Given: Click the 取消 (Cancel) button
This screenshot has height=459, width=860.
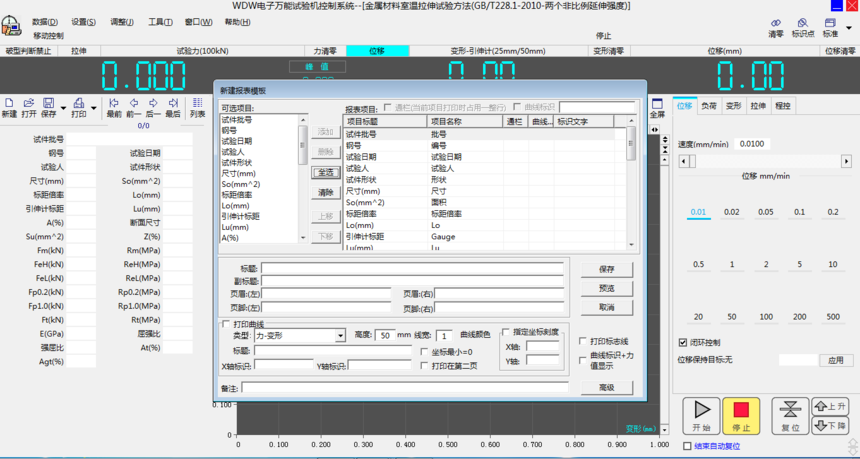Looking at the screenshot, I should click(x=607, y=307).
